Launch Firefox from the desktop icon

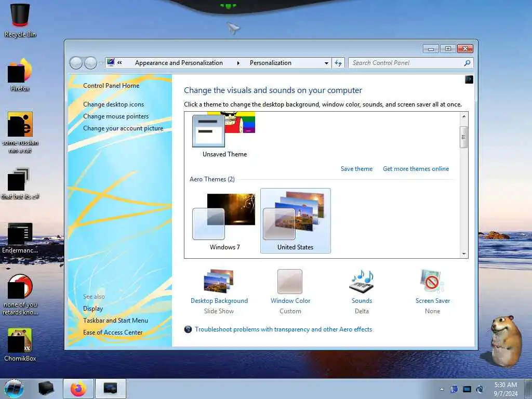pos(20,75)
